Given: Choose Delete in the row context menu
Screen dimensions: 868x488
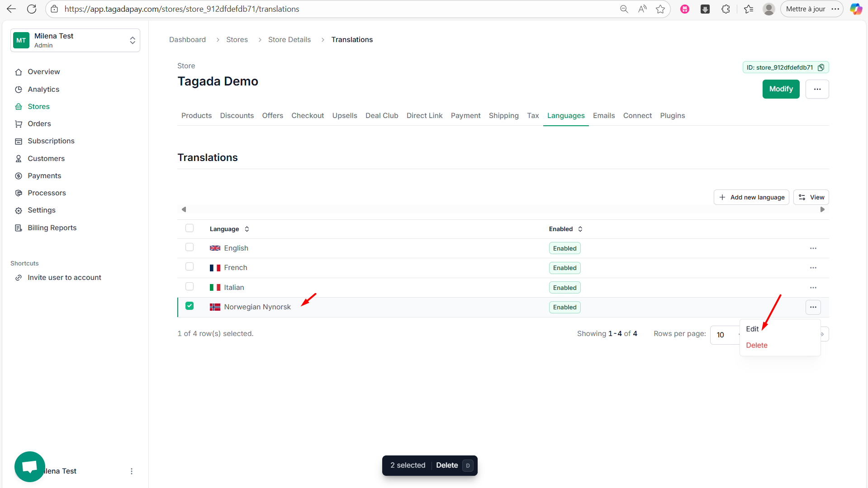Looking at the screenshot, I should coord(757,345).
